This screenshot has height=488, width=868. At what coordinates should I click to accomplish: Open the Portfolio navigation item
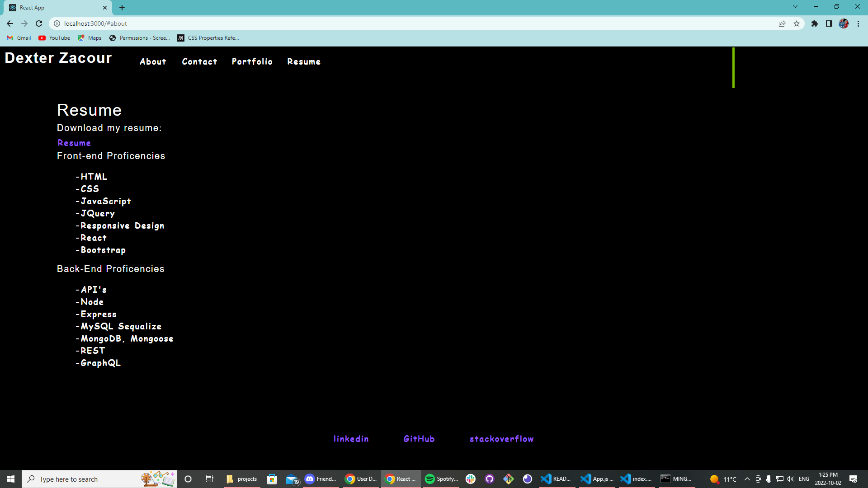coord(252,62)
